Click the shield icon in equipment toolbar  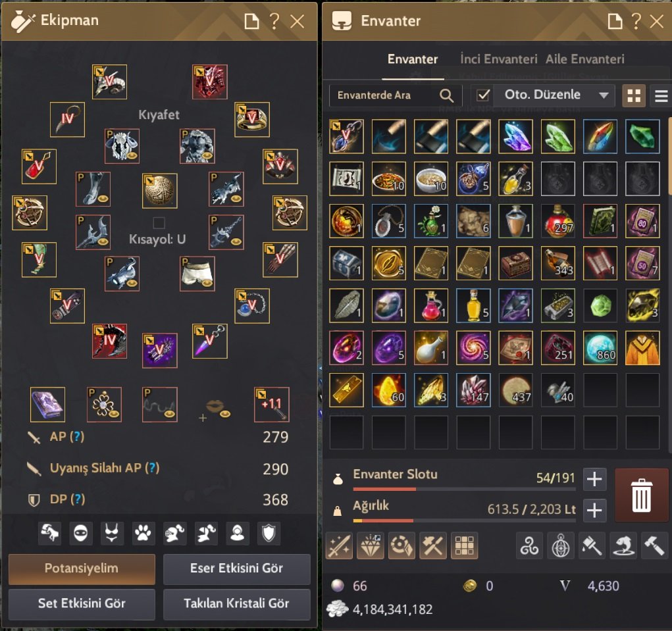point(269,534)
